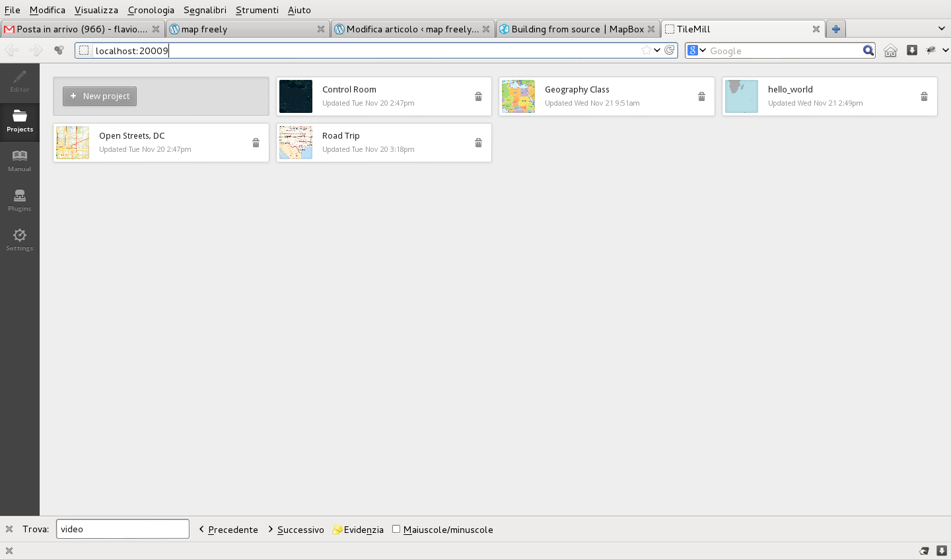This screenshot has width=951, height=560.
Task: Click the browser home icon
Action: tap(890, 51)
